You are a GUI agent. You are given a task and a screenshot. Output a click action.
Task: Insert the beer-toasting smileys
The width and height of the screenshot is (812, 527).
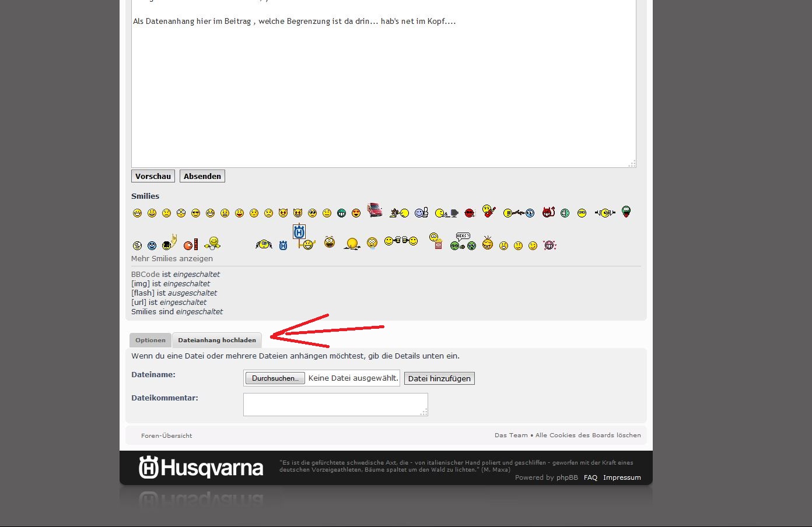(401, 241)
